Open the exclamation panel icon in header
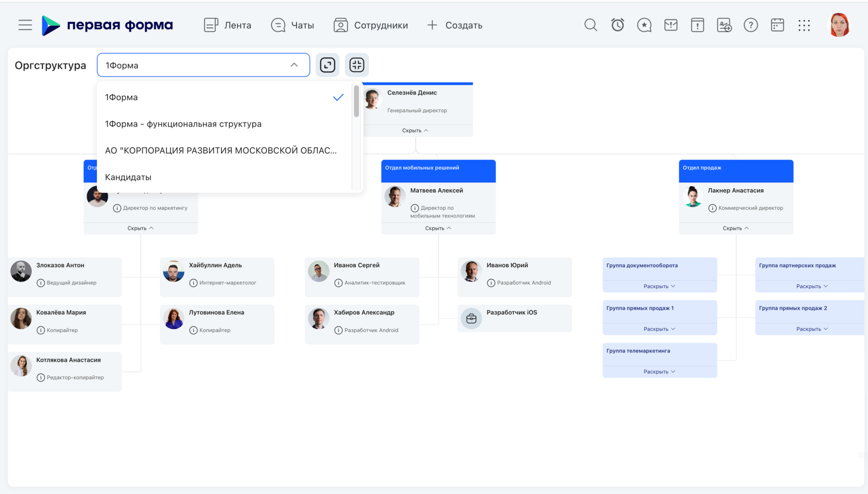Image resolution: width=868 pixels, height=494 pixels. click(698, 25)
